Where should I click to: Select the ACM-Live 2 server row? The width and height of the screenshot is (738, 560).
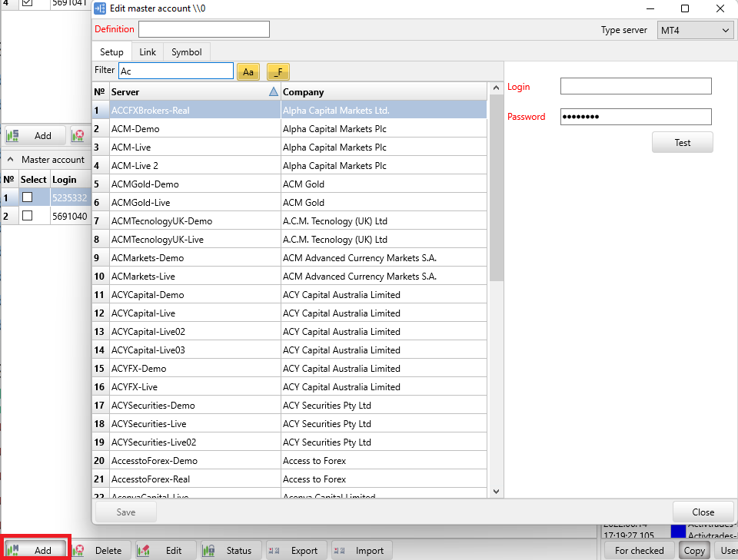point(290,165)
